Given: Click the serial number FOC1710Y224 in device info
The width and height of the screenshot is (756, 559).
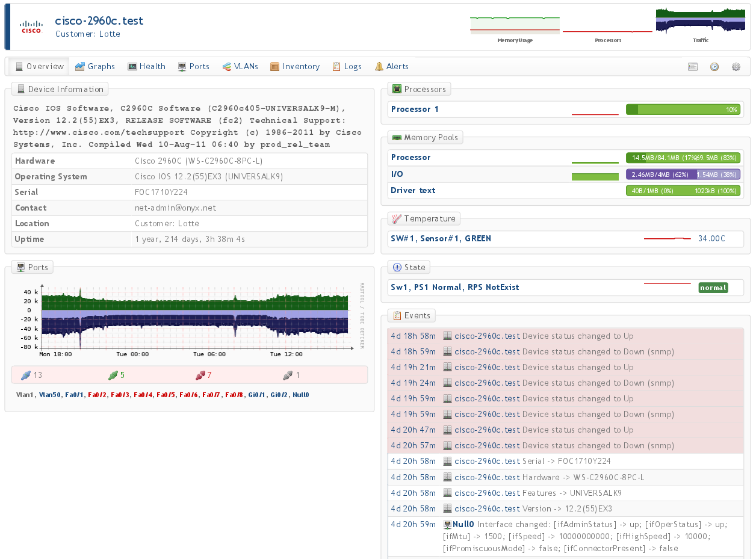Looking at the screenshot, I should pos(161,192).
